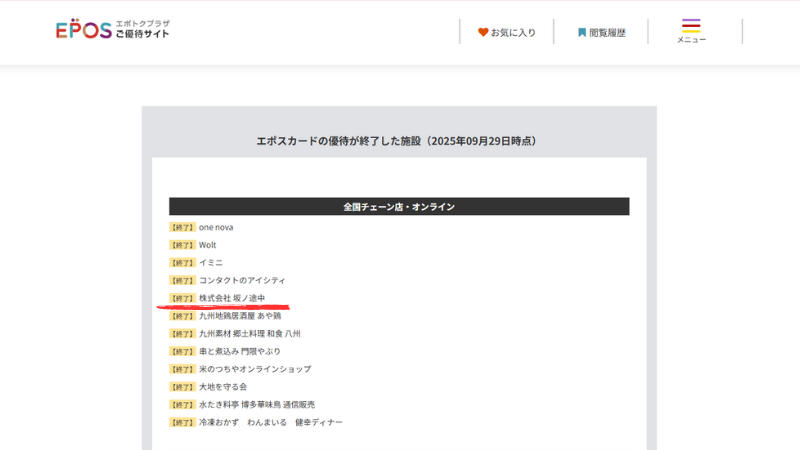Open the お気に入り text link
Image resolution: width=800 pixels, height=450 pixels.
coord(513,32)
